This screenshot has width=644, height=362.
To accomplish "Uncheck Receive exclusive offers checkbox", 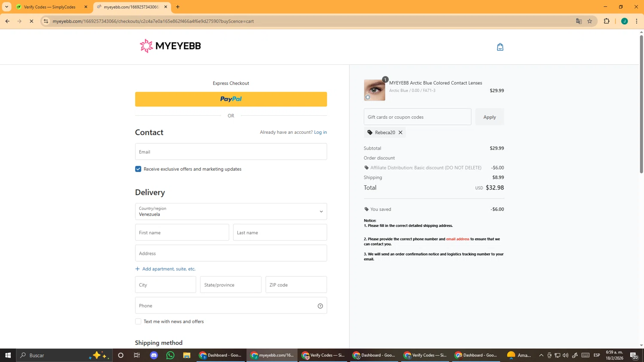I will [x=138, y=169].
